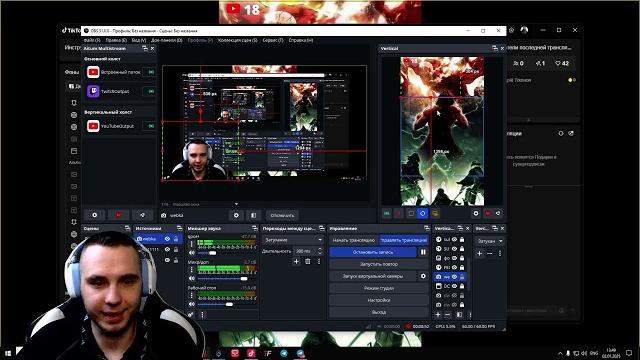This screenshot has width=640, height=360.
Task: Add a vertical transition with plus
Action: (x=480, y=253)
